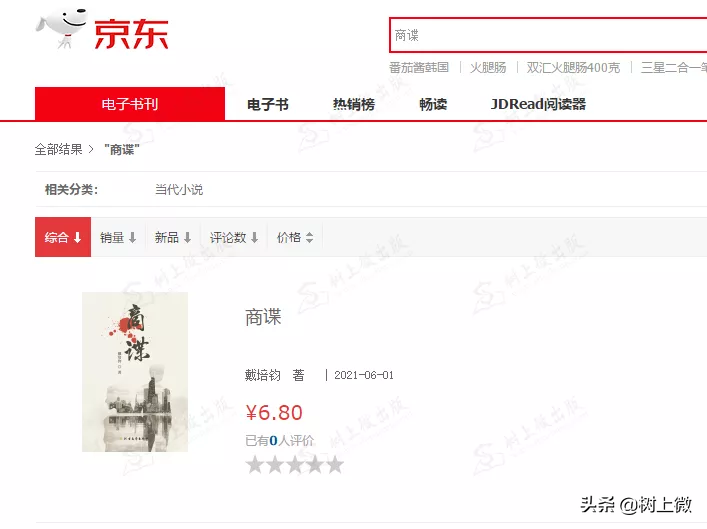Click the JD dog mascot logo

point(61,28)
